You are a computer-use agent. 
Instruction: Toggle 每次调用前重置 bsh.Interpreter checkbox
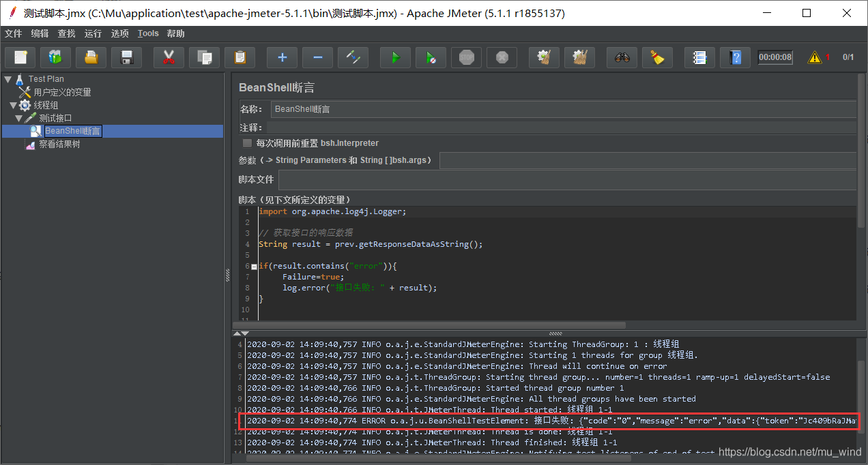pyautogui.click(x=247, y=143)
